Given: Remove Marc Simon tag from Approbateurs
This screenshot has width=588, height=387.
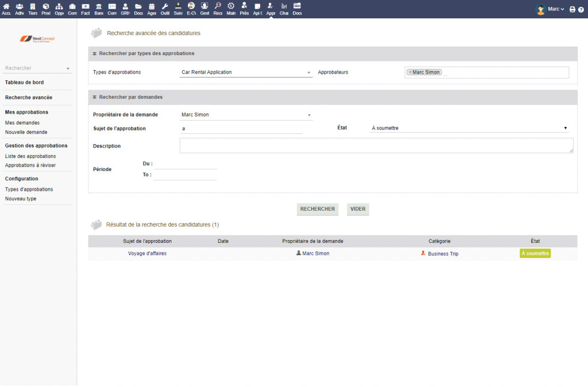Looking at the screenshot, I should (x=410, y=72).
